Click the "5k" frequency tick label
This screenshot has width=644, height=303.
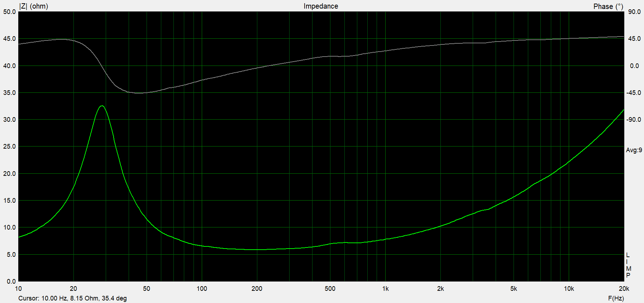pos(514,289)
